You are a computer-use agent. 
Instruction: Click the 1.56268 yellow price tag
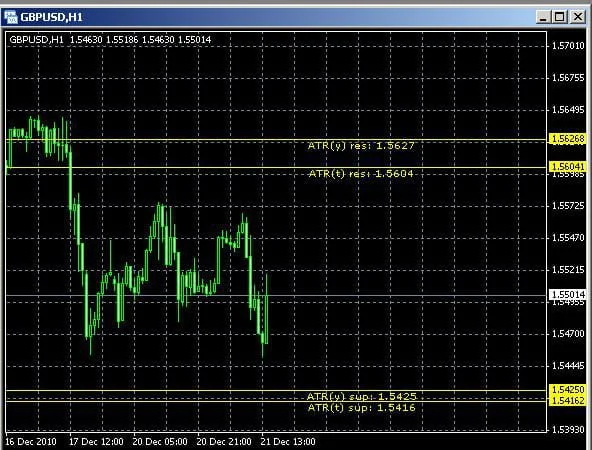568,139
